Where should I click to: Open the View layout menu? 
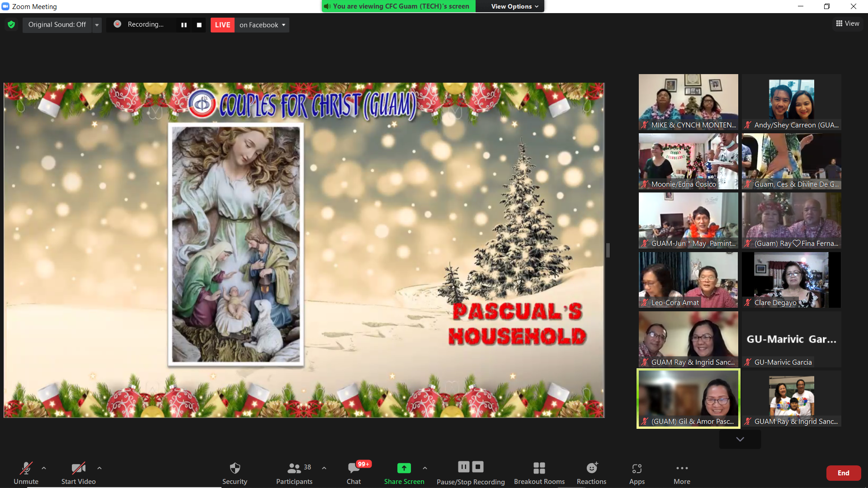click(848, 23)
